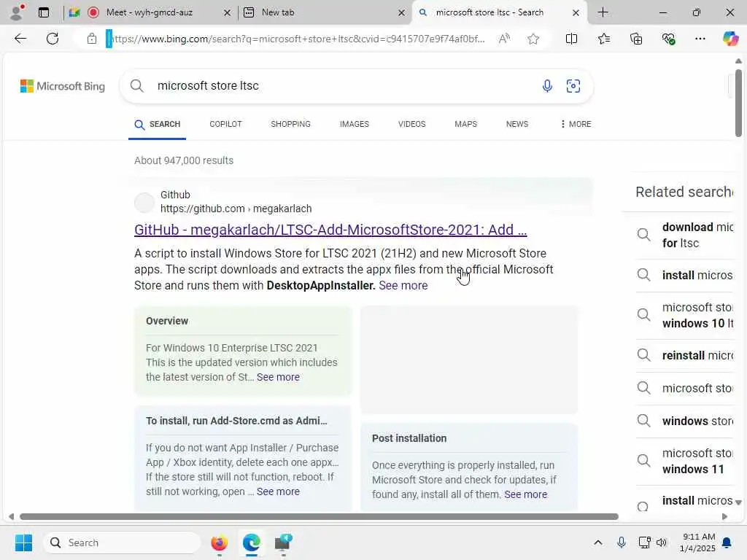Select related search ending 'windows 10'

tap(686, 315)
